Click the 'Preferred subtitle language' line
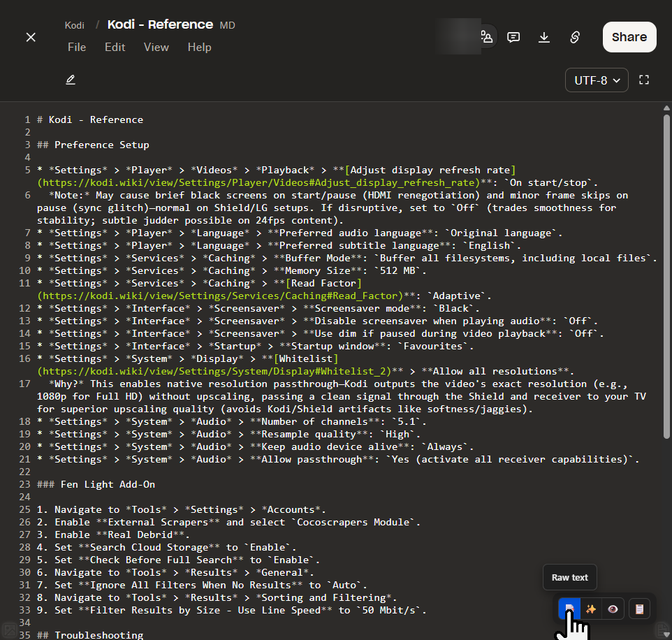This screenshot has width=672, height=640. pos(279,246)
